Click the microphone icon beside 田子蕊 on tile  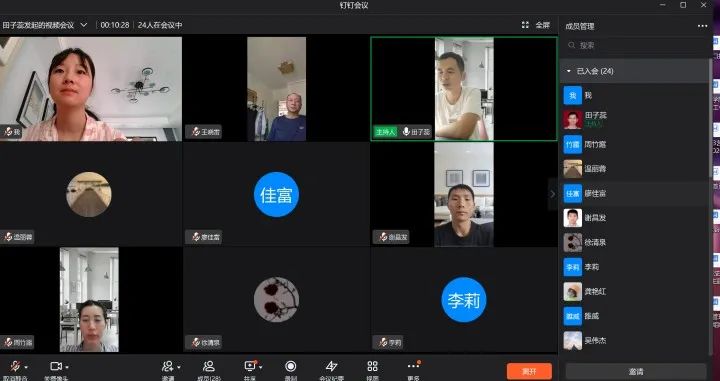(406, 132)
